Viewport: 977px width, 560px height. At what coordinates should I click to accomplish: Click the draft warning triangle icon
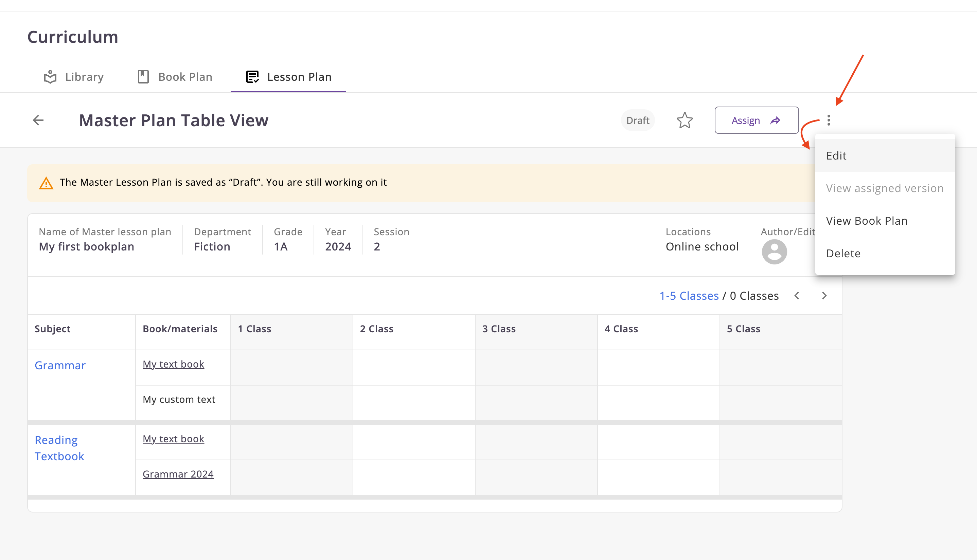pyautogui.click(x=46, y=183)
